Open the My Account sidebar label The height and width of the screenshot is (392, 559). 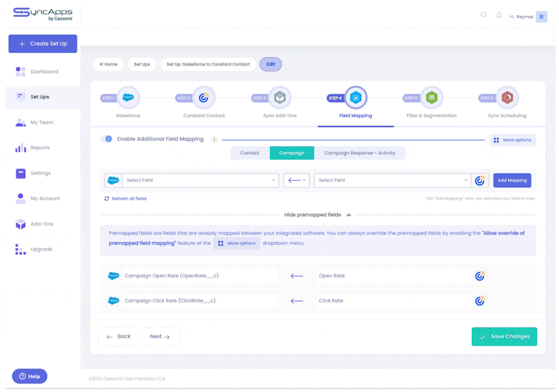click(45, 199)
